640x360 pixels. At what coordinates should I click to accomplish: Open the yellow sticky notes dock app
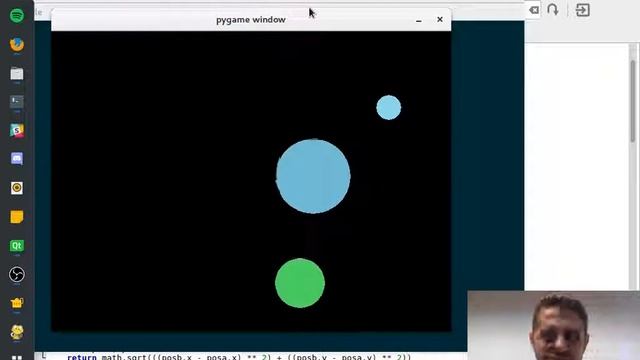[x=17, y=217]
